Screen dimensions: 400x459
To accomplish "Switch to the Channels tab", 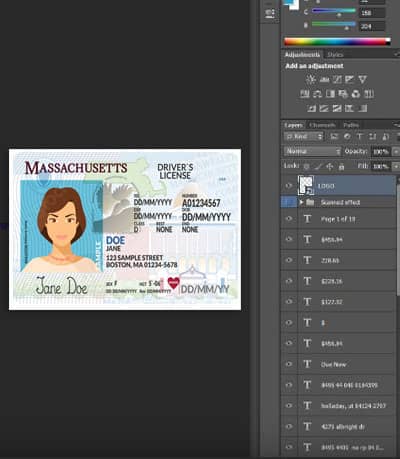I will coord(322,125).
